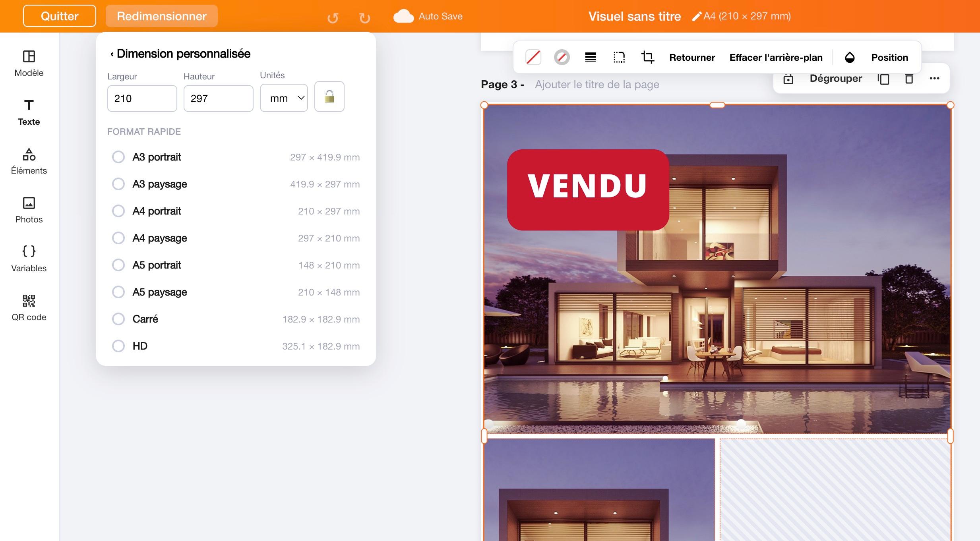The height and width of the screenshot is (541, 980).
Task: Select the crop tool icon
Action: coord(647,57)
